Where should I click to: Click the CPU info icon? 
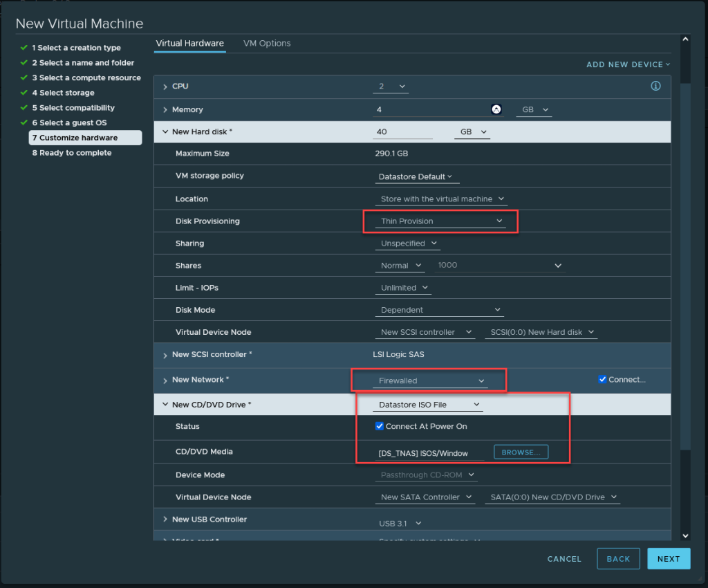(x=655, y=86)
